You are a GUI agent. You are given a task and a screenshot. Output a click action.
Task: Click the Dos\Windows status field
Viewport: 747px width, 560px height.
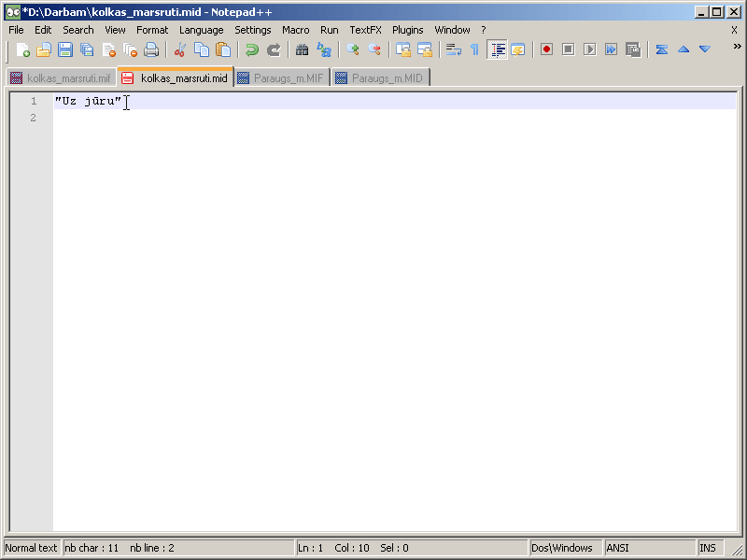click(x=566, y=548)
